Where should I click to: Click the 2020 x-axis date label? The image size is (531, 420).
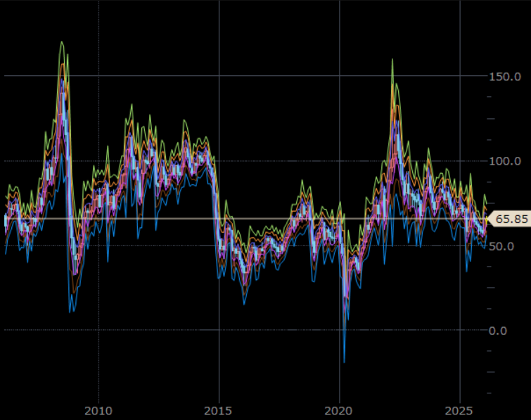click(339, 410)
